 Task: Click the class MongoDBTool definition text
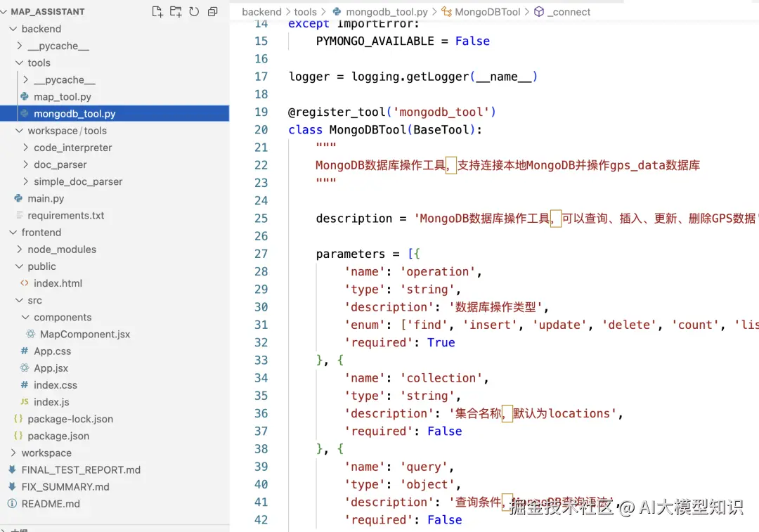tap(385, 130)
